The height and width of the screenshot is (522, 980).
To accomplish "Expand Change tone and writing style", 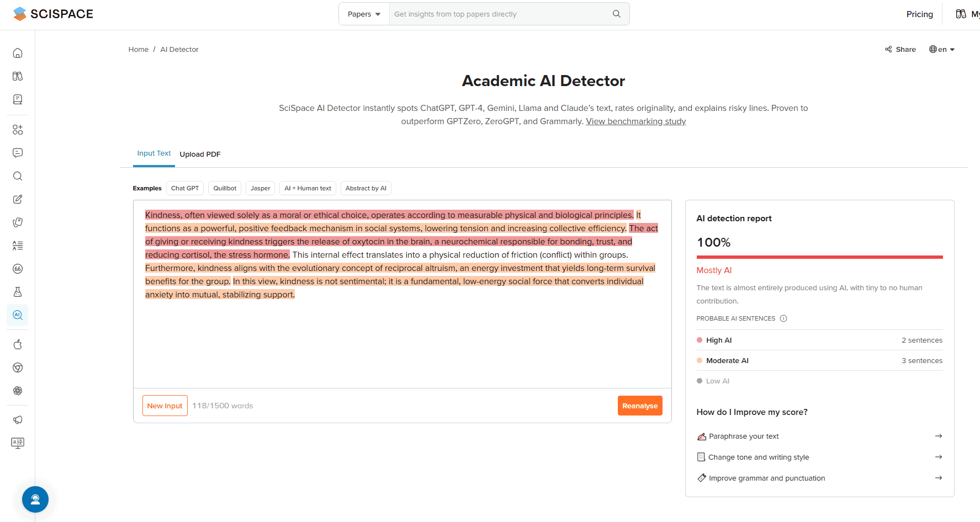I will 938,457.
